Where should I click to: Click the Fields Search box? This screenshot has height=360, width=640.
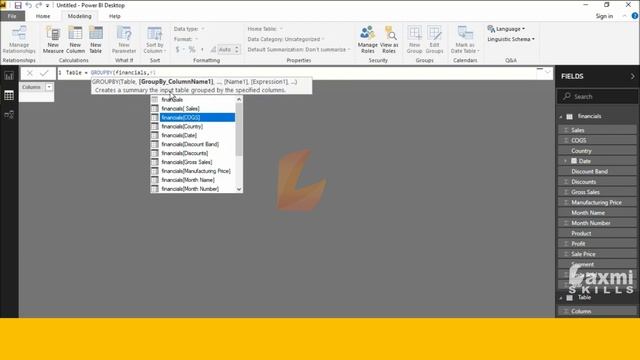point(598,97)
